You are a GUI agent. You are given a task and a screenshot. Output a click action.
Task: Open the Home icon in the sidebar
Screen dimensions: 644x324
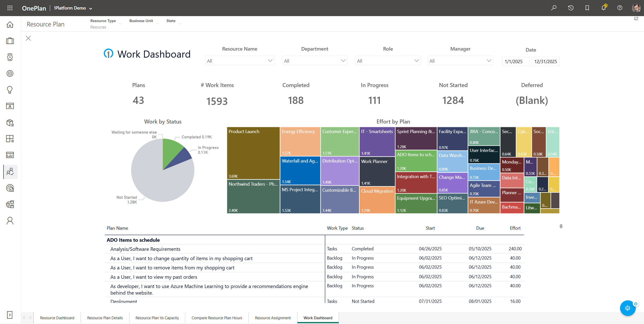coord(10,25)
